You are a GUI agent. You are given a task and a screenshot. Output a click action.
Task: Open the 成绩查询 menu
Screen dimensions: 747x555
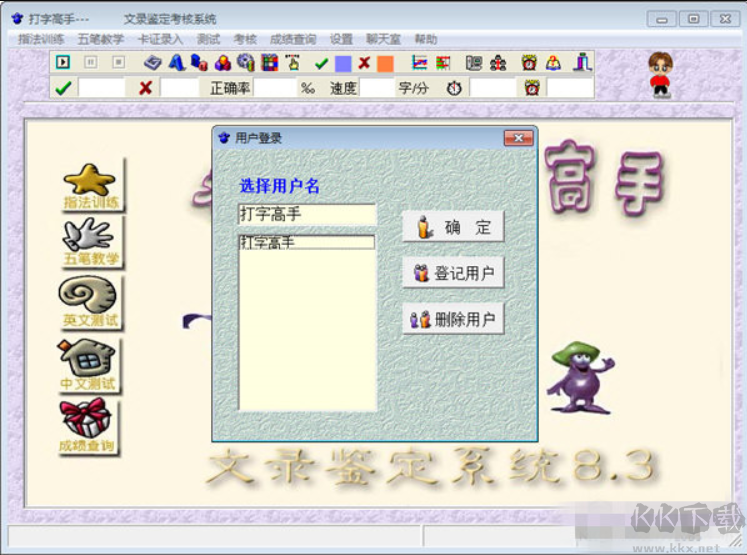[x=293, y=40]
